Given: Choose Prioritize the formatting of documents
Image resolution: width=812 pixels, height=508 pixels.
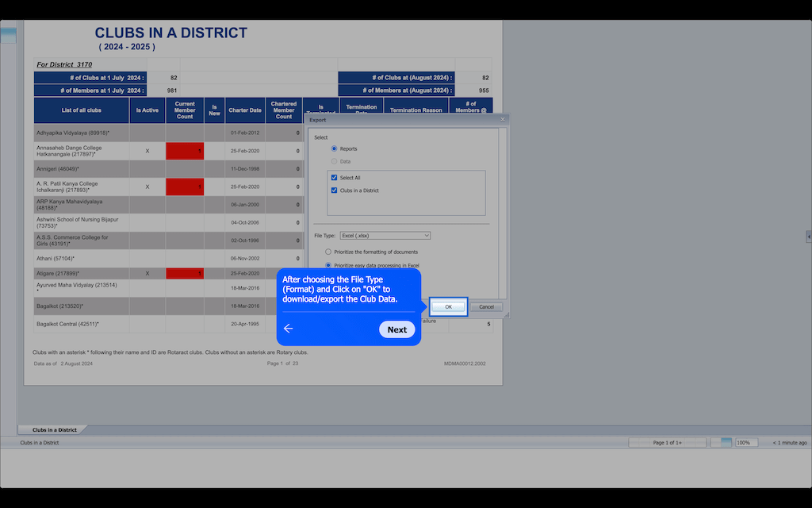Looking at the screenshot, I should 328,252.
